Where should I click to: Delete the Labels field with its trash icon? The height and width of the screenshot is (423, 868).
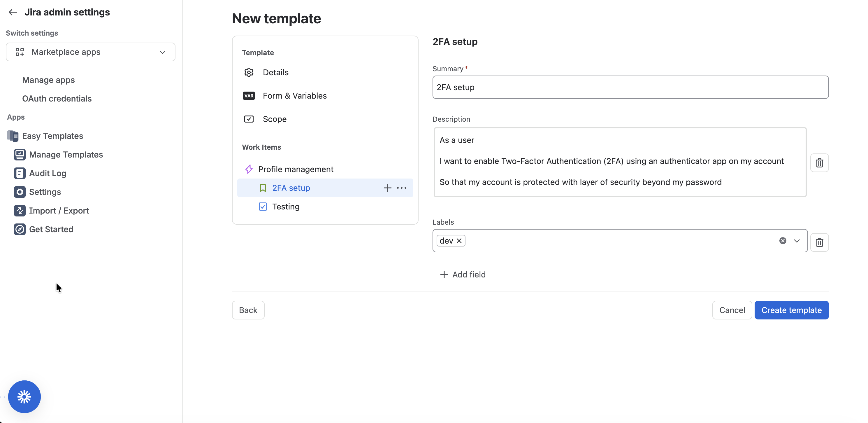820,242
